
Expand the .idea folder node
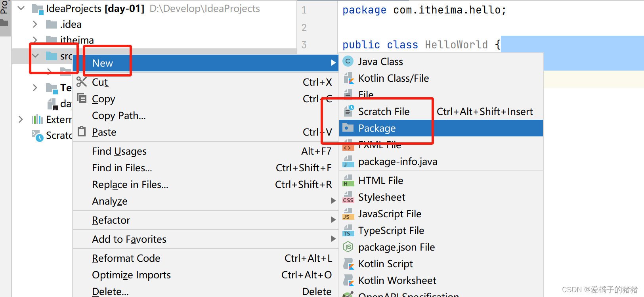pos(35,24)
